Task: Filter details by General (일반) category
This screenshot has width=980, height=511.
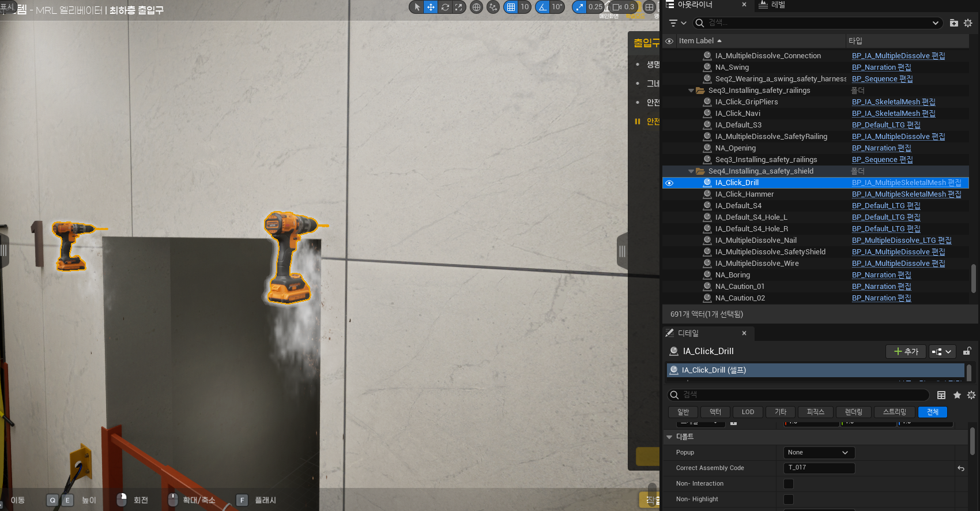Action: [x=683, y=412]
